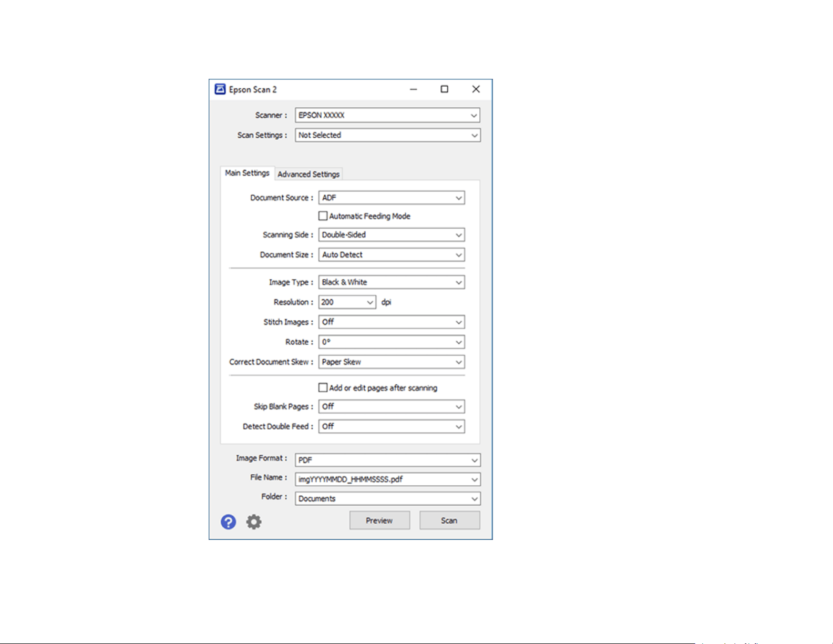This screenshot has height=644, width=833.
Task: Click the Scan button
Action: (449, 520)
